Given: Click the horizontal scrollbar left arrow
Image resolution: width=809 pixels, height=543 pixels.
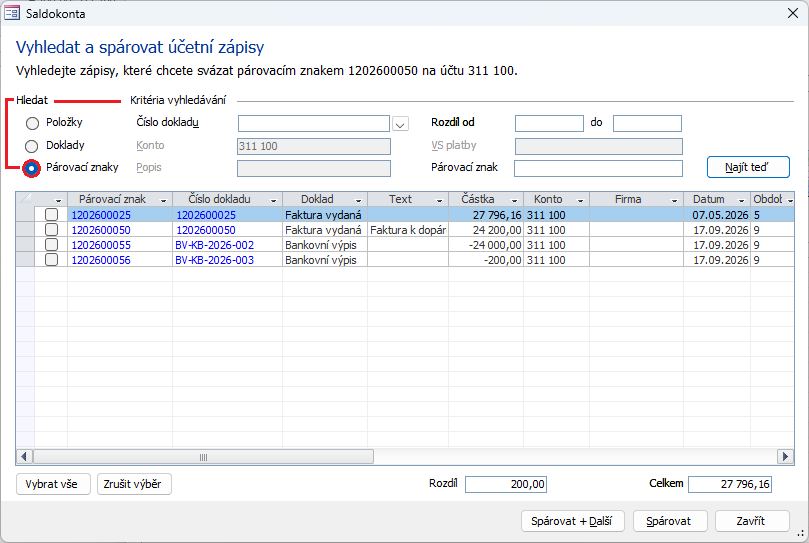Looking at the screenshot, I should coord(24,456).
